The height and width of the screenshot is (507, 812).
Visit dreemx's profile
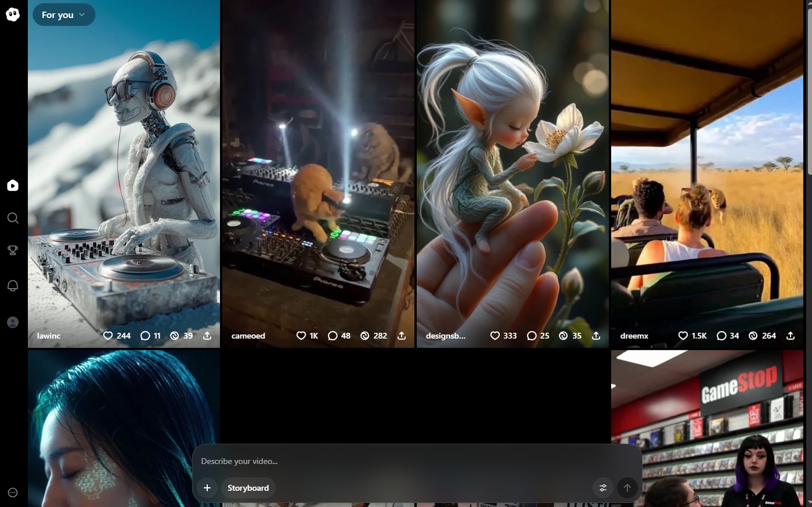pyautogui.click(x=634, y=336)
